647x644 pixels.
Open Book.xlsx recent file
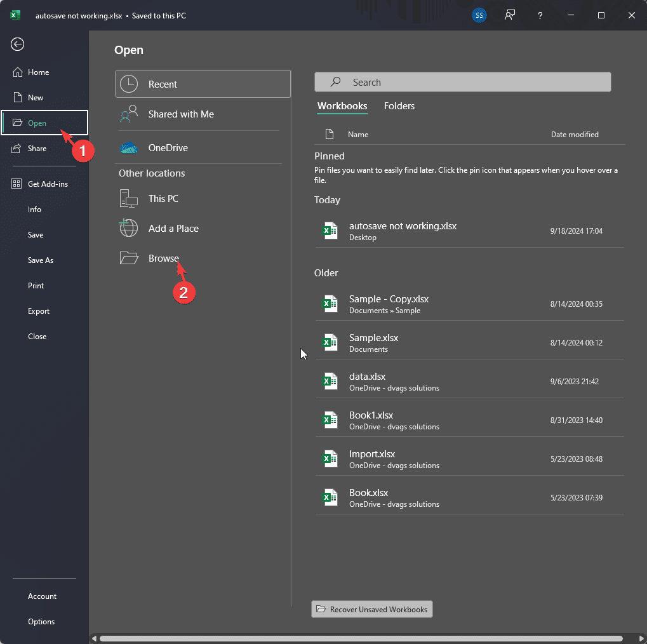pos(469,498)
